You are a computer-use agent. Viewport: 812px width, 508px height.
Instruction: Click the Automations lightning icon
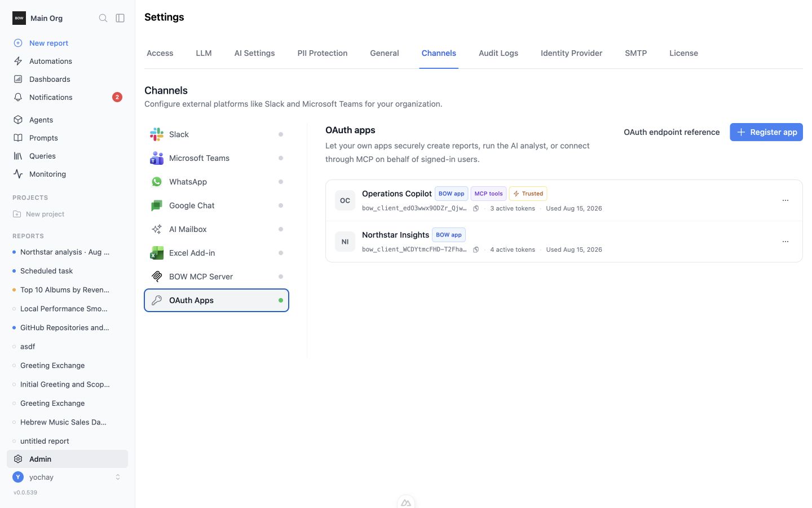pos(18,61)
